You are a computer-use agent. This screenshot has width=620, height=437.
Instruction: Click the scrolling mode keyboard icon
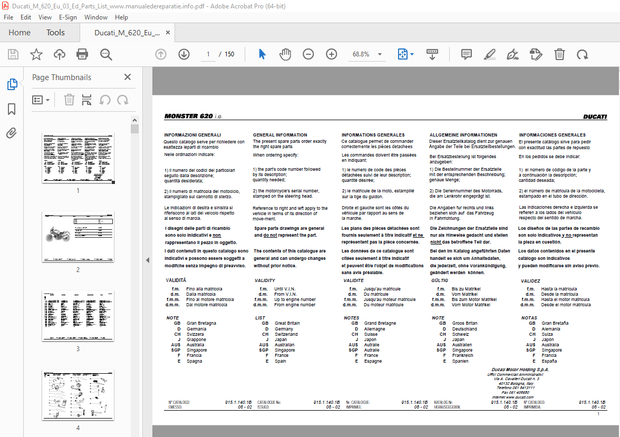432,54
